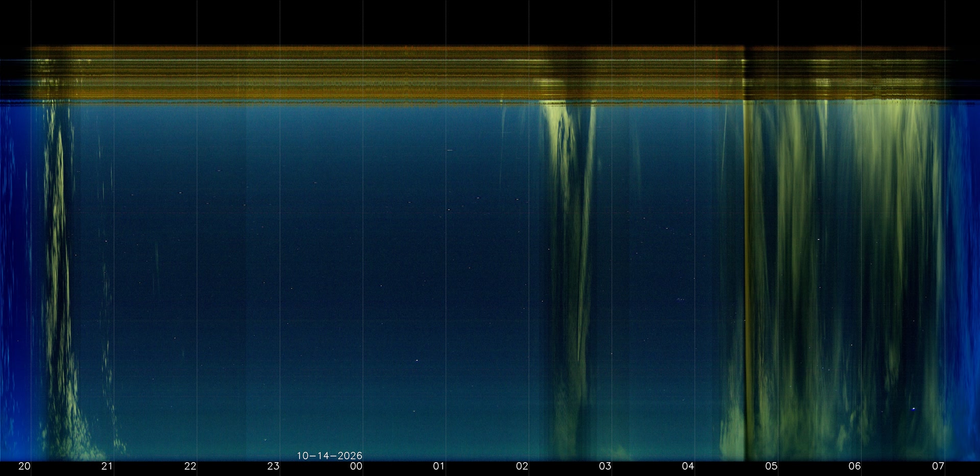Click the 06 hour label
980x476 pixels.
[x=854, y=466]
